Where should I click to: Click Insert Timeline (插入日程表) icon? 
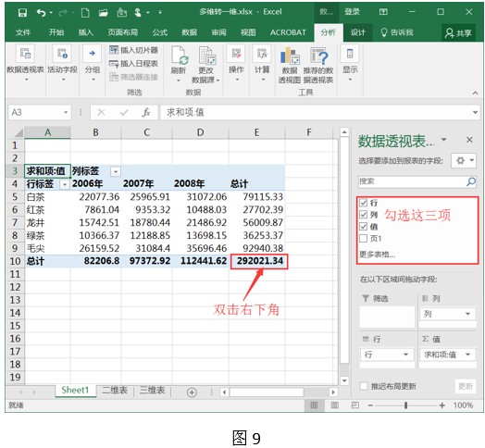[x=114, y=64]
